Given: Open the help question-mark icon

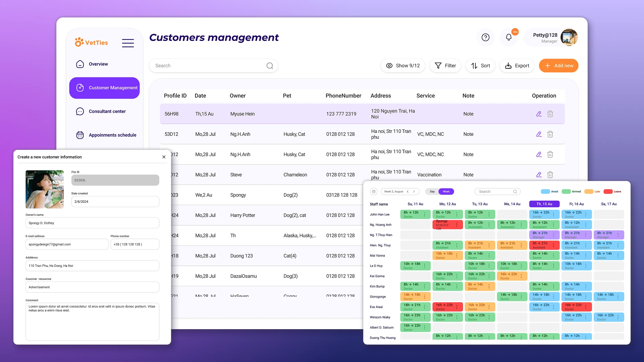Looking at the screenshot, I should tap(485, 37).
